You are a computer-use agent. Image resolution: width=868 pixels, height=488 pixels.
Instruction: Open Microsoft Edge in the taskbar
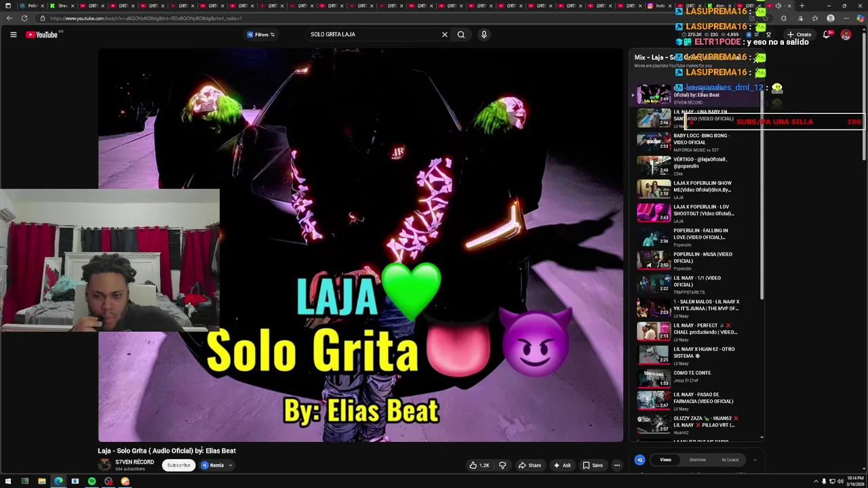pos(58,481)
